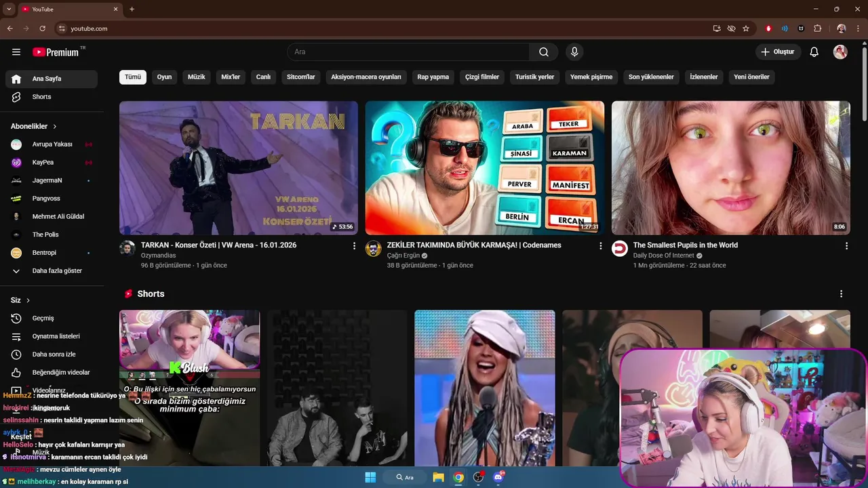Open the Geçmiş history item
Viewport: 868px width, 488px height.
[52, 319]
